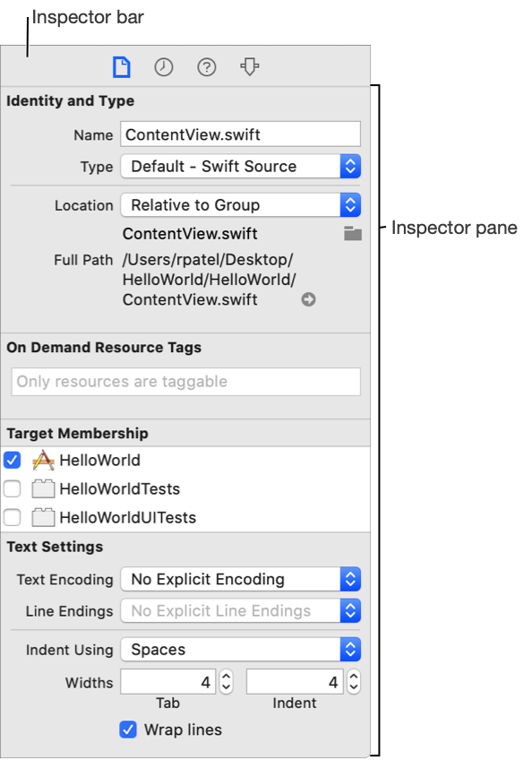The image size is (532, 760).
Task: Open the File inspector tab
Action: pos(121,67)
